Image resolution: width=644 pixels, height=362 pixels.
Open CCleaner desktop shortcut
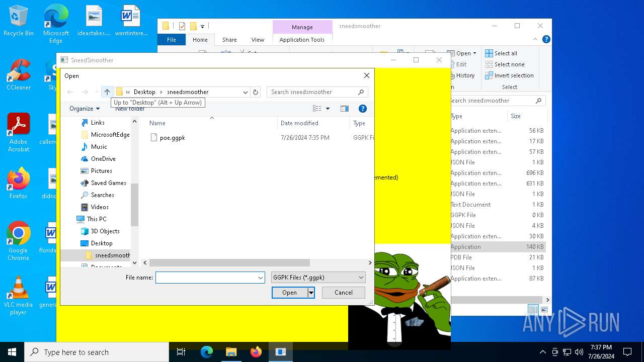19,75
